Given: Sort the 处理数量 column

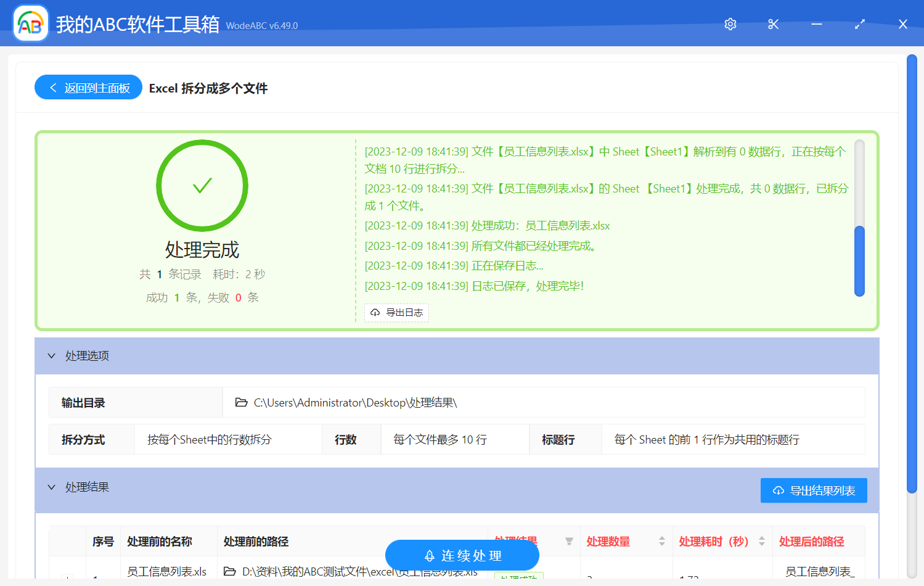Looking at the screenshot, I should click(x=662, y=541).
